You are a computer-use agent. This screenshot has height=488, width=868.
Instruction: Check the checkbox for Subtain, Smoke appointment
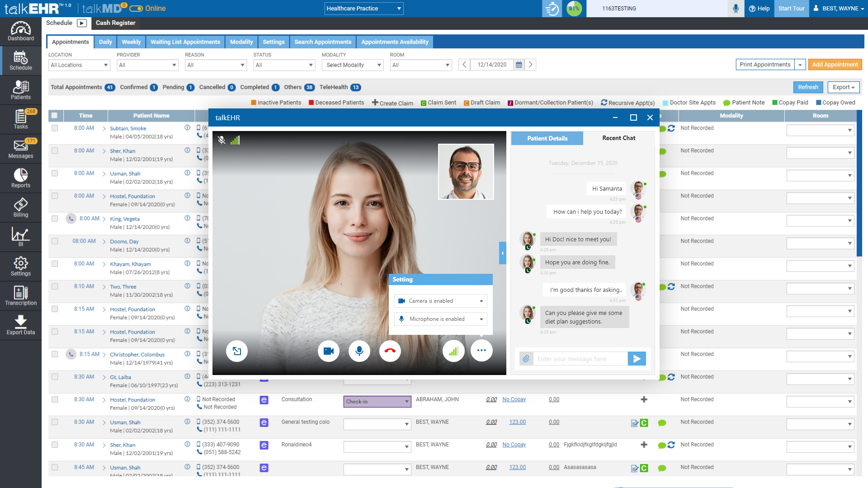click(55, 128)
